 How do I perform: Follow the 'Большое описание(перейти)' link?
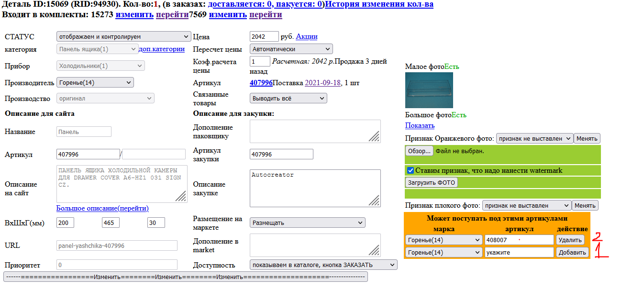(101, 208)
